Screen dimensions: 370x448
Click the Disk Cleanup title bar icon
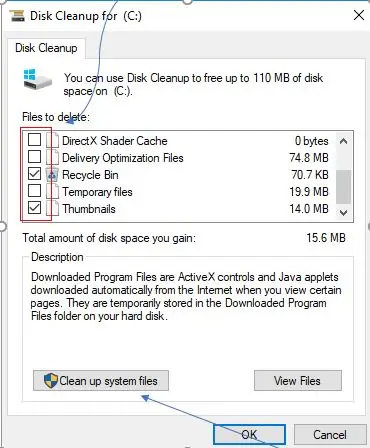pos(17,16)
